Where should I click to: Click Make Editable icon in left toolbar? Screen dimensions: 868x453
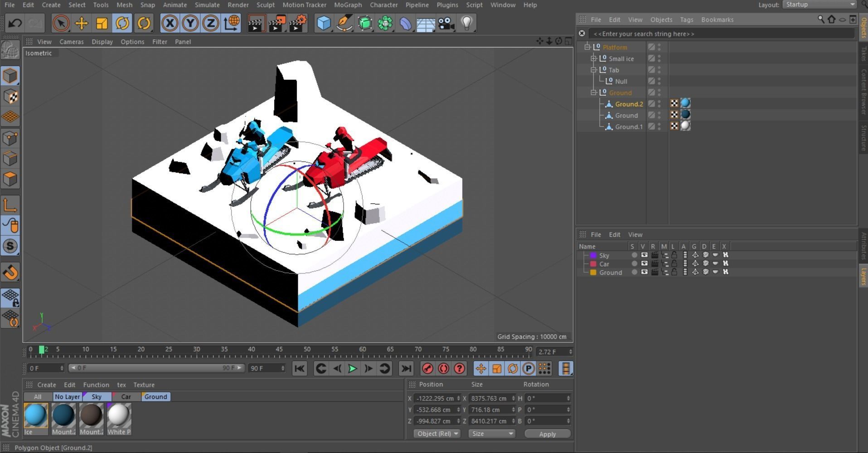(10, 50)
